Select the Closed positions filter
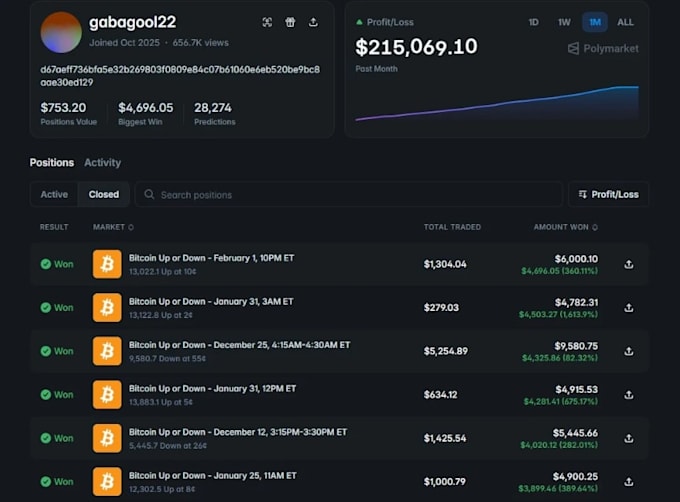Image resolution: width=680 pixels, height=502 pixels. click(x=104, y=194)
